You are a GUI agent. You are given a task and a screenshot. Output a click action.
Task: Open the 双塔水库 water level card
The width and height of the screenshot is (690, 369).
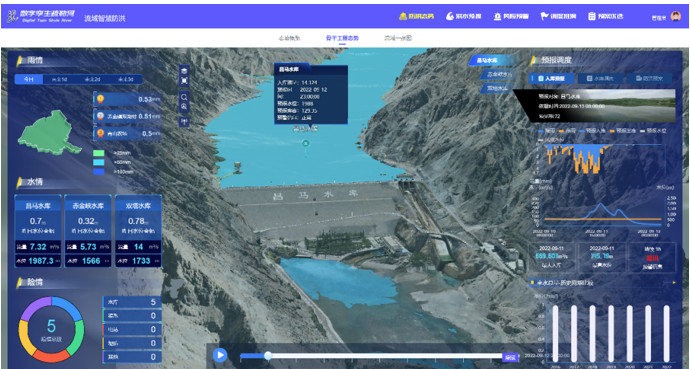(x=138, y=231)
